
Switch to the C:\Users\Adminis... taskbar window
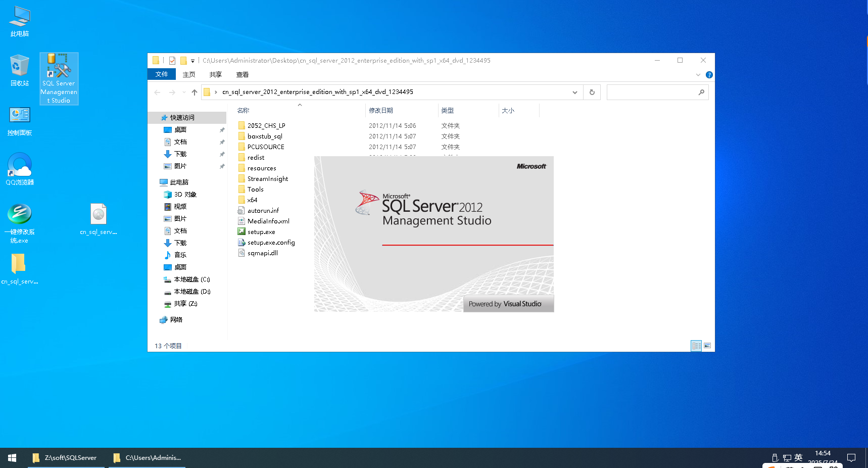(x=147, y=458)
